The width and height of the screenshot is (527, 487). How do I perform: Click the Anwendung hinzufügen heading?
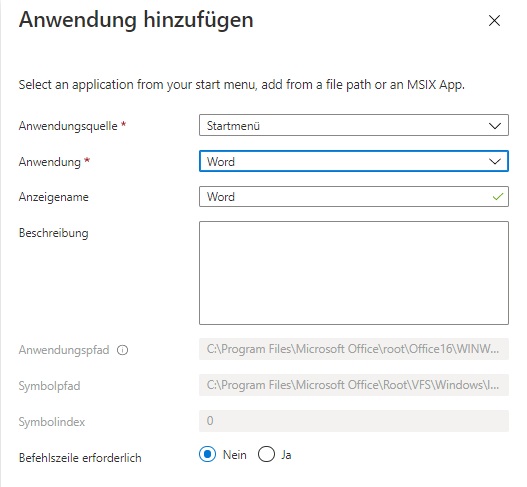tap(136, 20)
